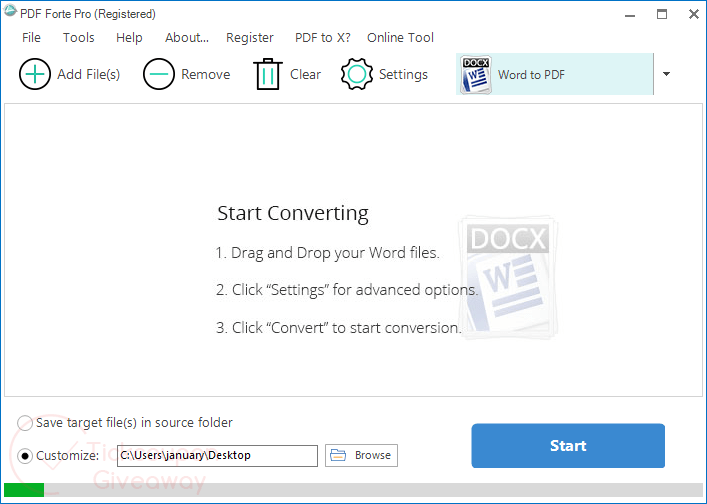Open the File menu
The height and width of the screenshot is (504, 707).
point(31,37)
